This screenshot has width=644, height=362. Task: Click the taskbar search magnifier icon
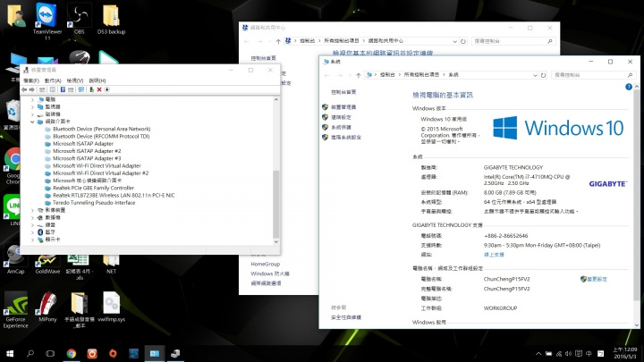[x=30, y=353]
